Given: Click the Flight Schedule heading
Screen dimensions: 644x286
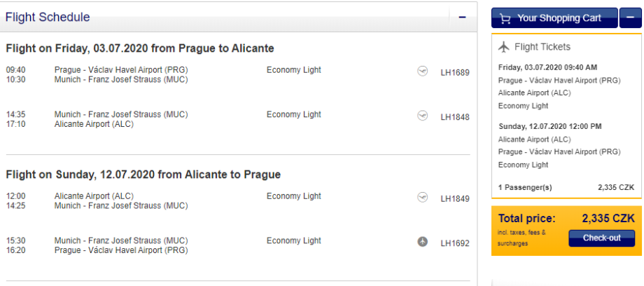Looking at the screenshot, I should point(48,18).
